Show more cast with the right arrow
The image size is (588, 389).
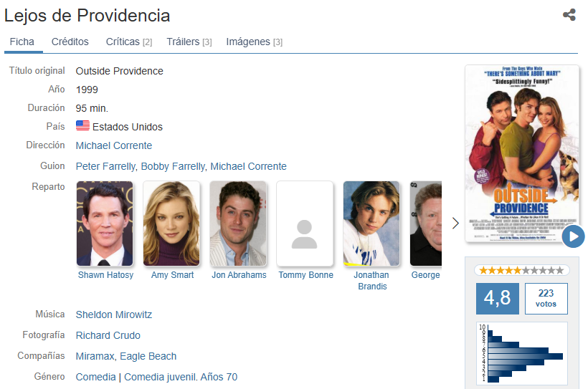click(455, 223)
